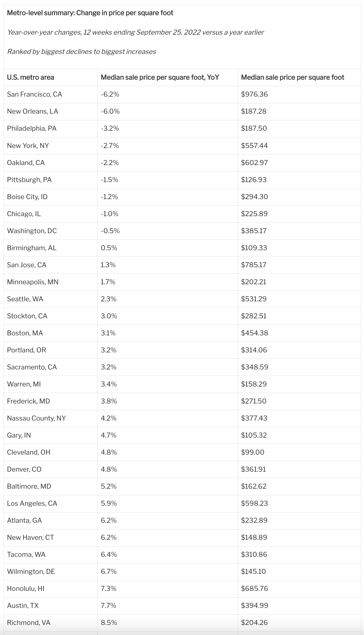Select the $454.38 price for Boston
364x635 pixels.
[255, 333]
